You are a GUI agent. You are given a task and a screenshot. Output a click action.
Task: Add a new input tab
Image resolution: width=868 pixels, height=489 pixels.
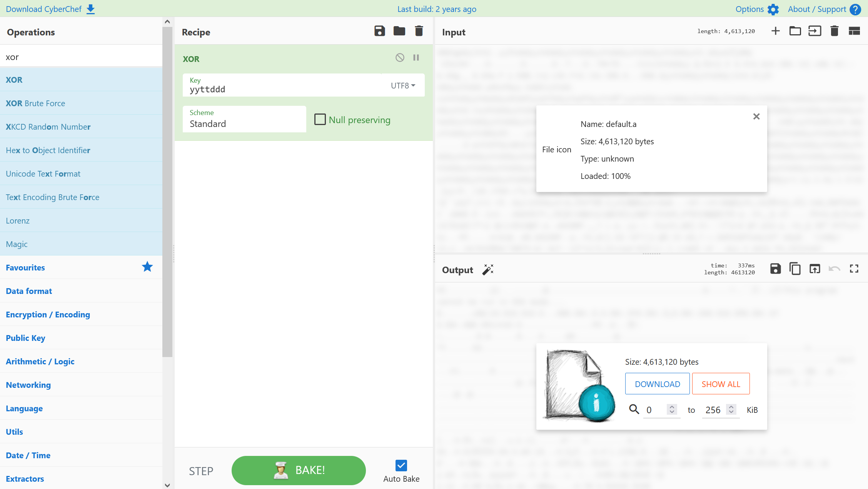pos(775,31)
